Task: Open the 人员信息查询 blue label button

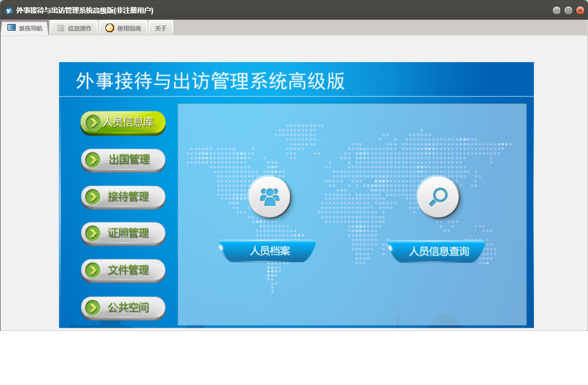Action: pos(437,252)
